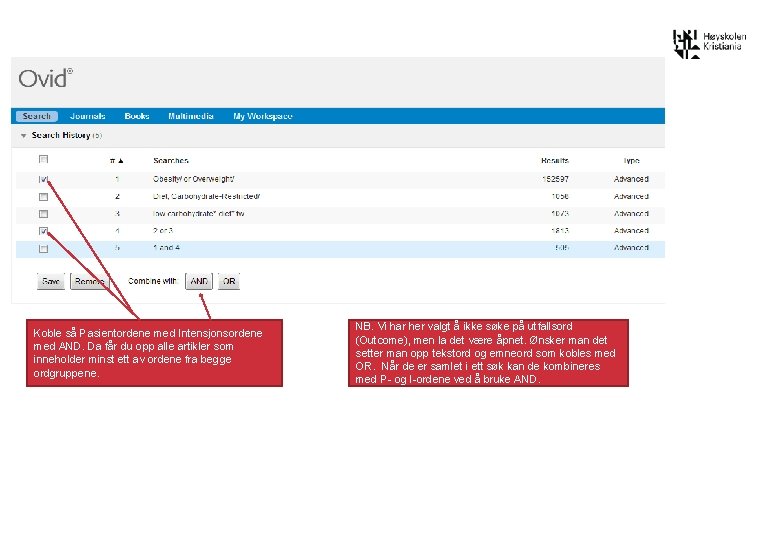780x540 pixels.
Task: Uncheck search 4 '2 or 3' checkbox
Action: (43, 231)
